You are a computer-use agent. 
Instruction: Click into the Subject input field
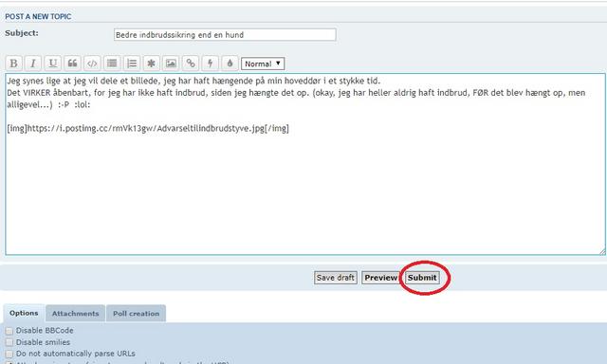pos(225,35)
